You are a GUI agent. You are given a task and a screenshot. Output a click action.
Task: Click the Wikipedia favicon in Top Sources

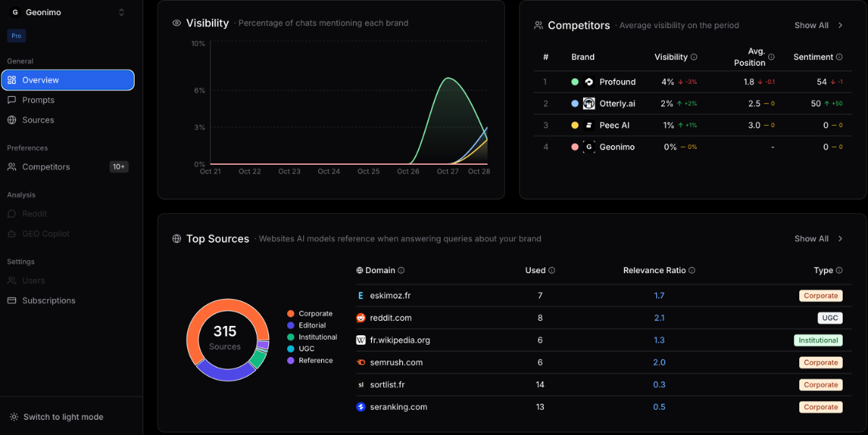(361, 340)
